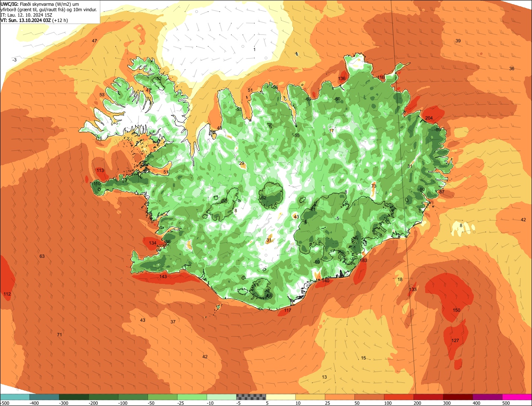Click the '-55' value in north-central Iceland
The height and width of the screenshot is (406, 532).
point(296,135)
